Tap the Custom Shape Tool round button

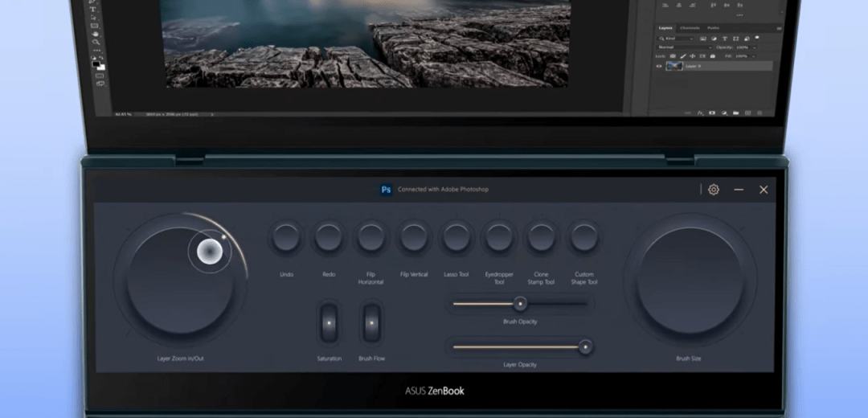coord(583,237)
